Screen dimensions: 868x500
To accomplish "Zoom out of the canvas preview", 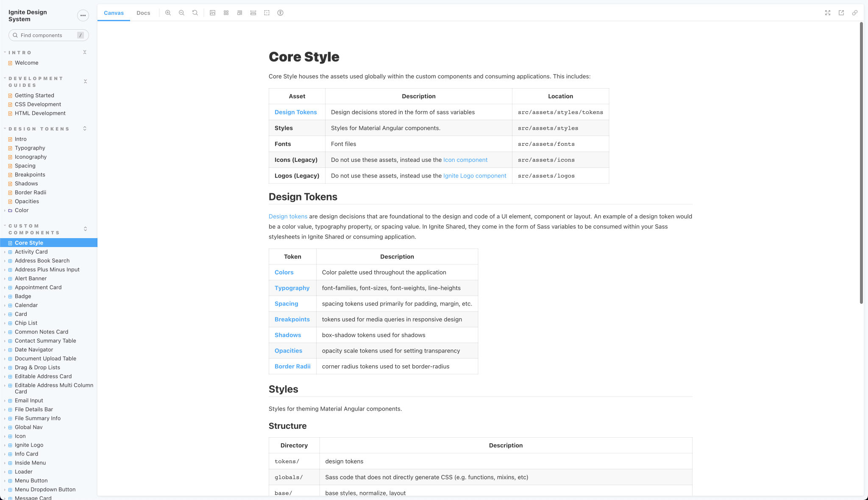I will pos(181,13).
